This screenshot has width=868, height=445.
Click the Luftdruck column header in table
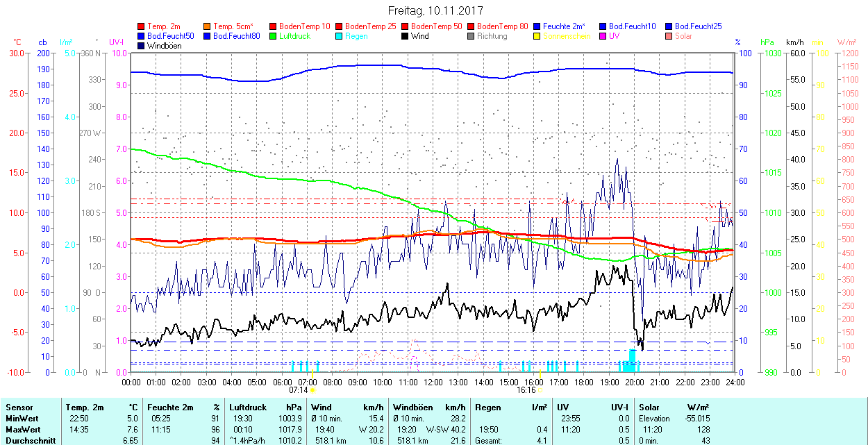click(248, 408)
